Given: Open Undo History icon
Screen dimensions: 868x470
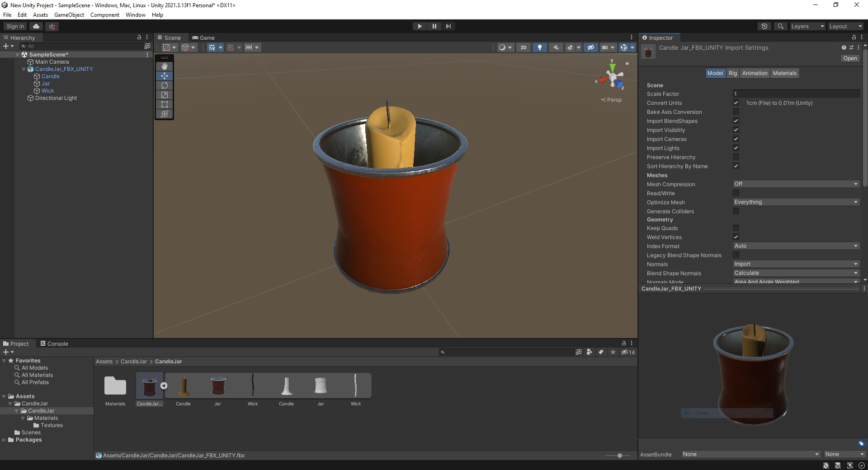Looking at the screenshot, I should [x=764, y=26].
